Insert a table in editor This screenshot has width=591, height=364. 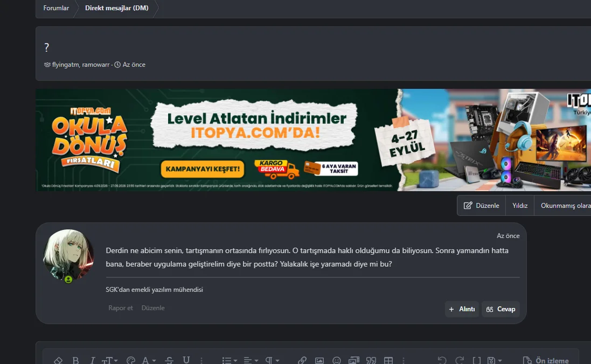click(x=388, y=361)
